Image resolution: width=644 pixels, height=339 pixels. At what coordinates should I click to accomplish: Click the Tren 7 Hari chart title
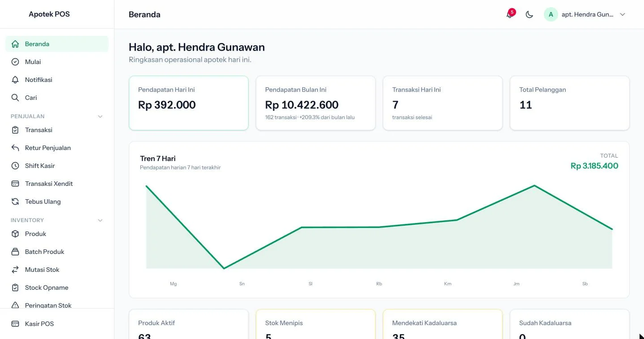[158, 159]
